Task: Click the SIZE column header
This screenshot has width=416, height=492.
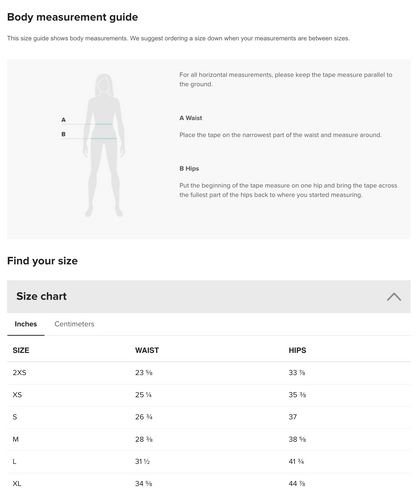Action: click(x=21, y=350)
